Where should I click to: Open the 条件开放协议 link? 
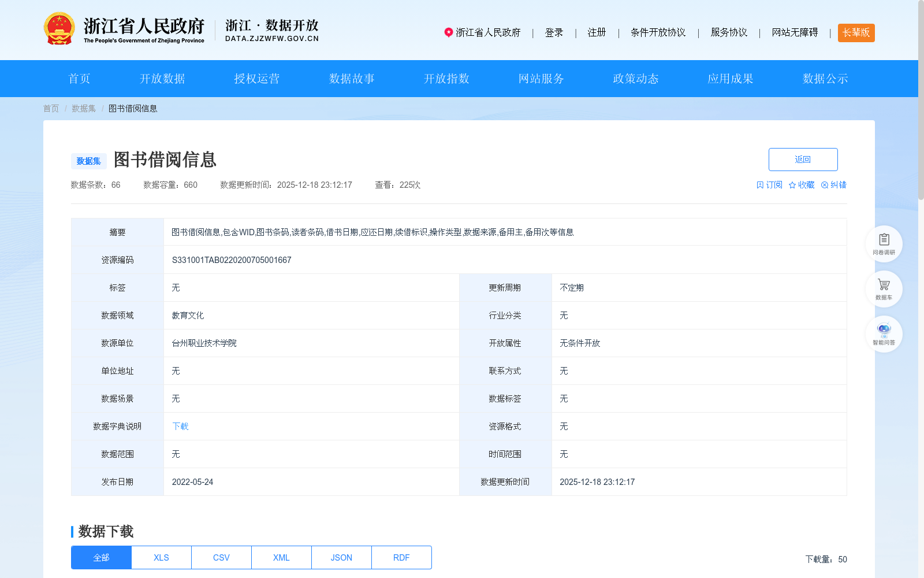click(658, 32)
